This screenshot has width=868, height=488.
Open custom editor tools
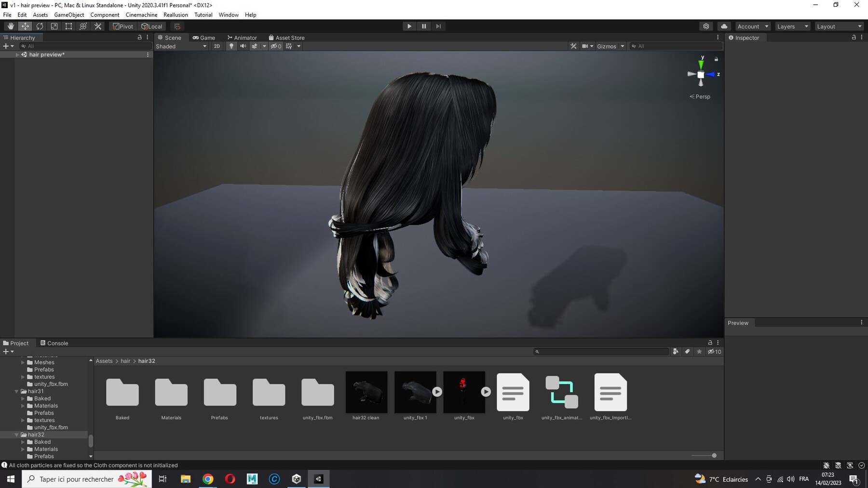point(98,26)
